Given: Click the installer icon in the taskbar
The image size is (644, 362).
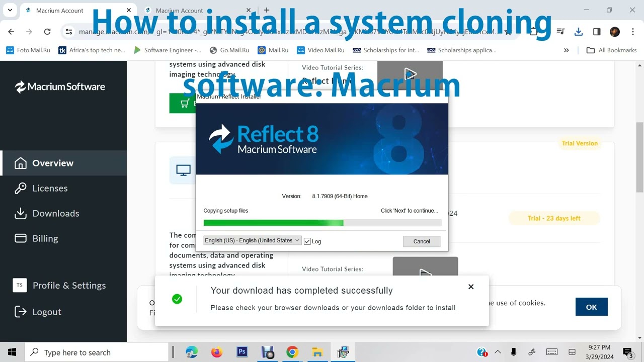Looking at the screenshot, I should 343,352.
